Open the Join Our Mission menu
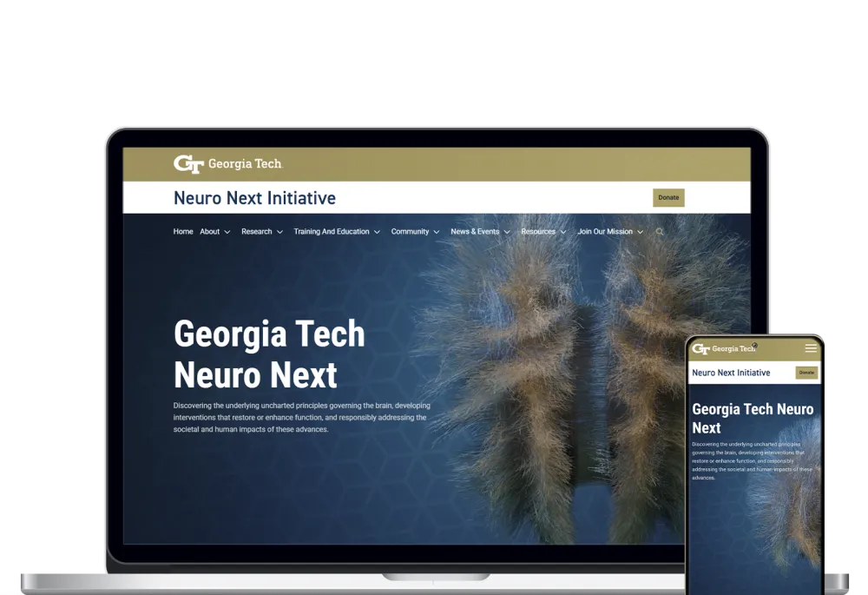 click(x=605, y=232)
